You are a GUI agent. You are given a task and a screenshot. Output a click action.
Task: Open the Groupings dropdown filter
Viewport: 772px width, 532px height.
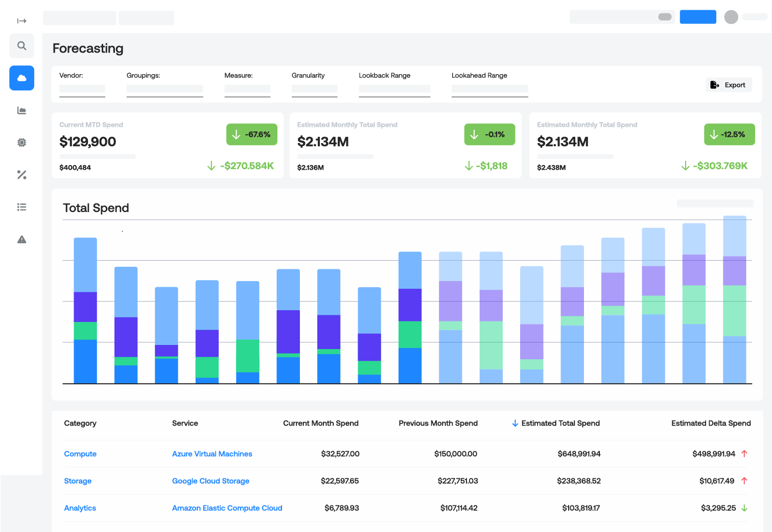click(x=165, y=90)
